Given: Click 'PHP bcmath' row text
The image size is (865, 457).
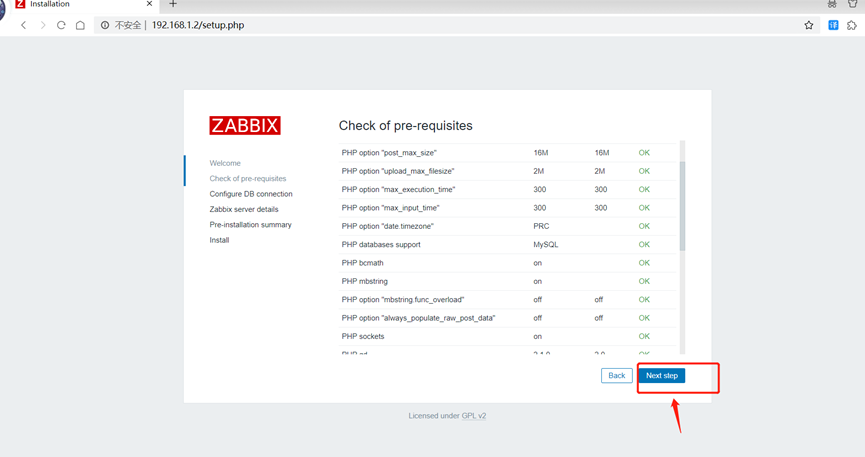Looking at the screenshot, I should 362,263.
